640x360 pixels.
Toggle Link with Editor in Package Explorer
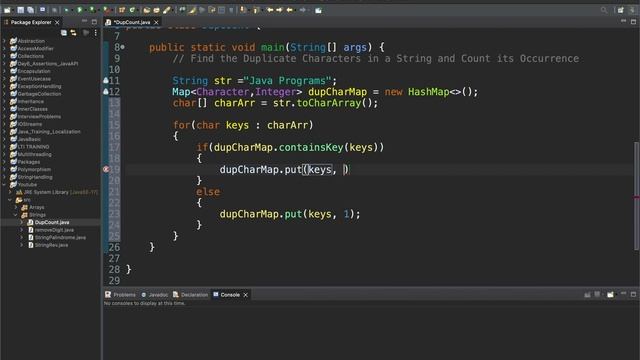click(73, 33)
